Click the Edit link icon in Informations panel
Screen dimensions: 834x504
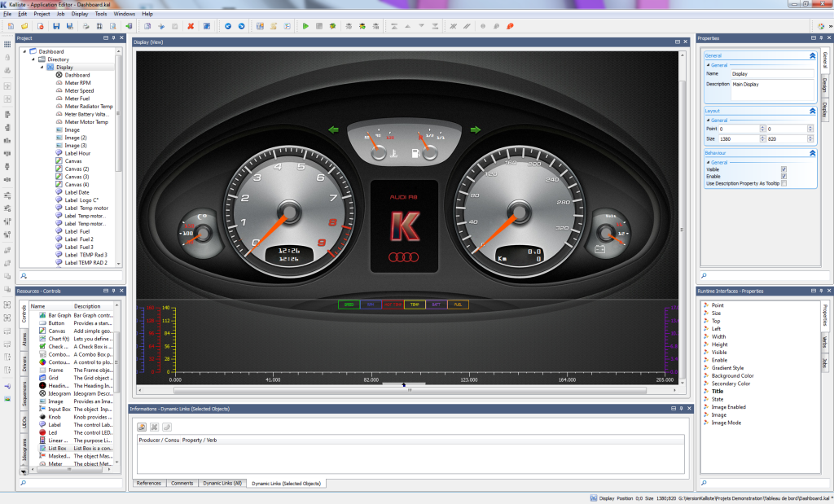point(142,427)
